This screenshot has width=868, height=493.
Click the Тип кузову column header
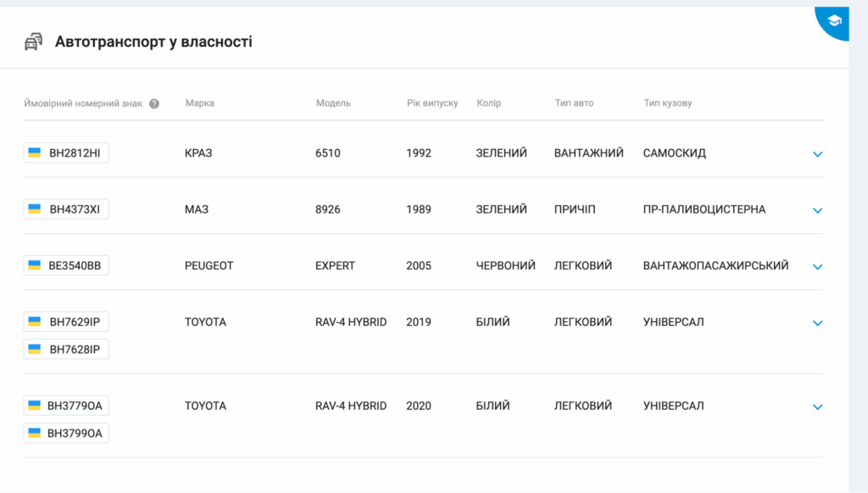tap(667, 103)
